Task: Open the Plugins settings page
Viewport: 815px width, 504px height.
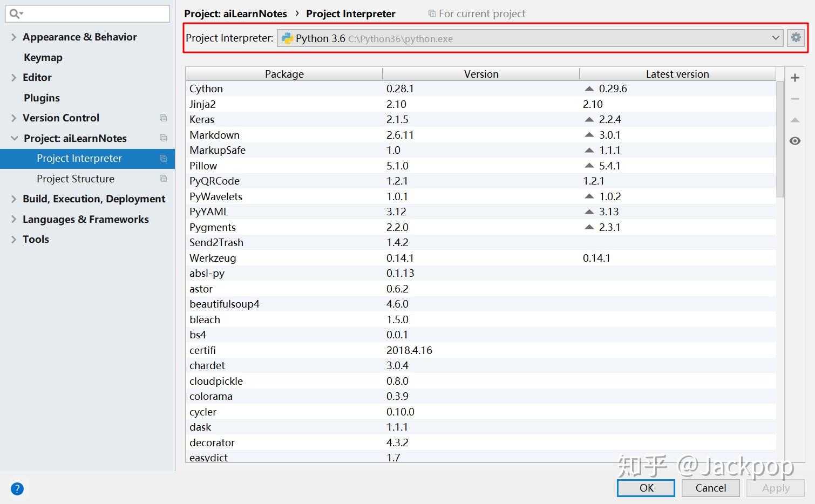Action: point(42,98)
